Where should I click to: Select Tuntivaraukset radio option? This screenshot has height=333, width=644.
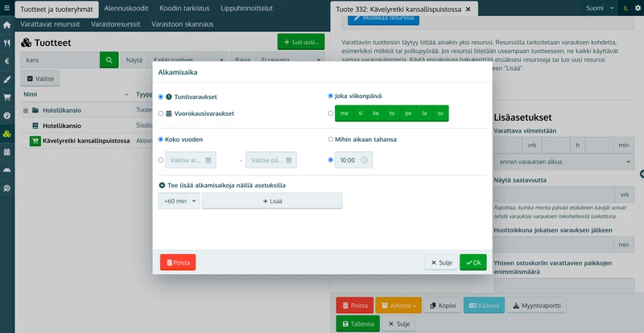click(160, 97)
